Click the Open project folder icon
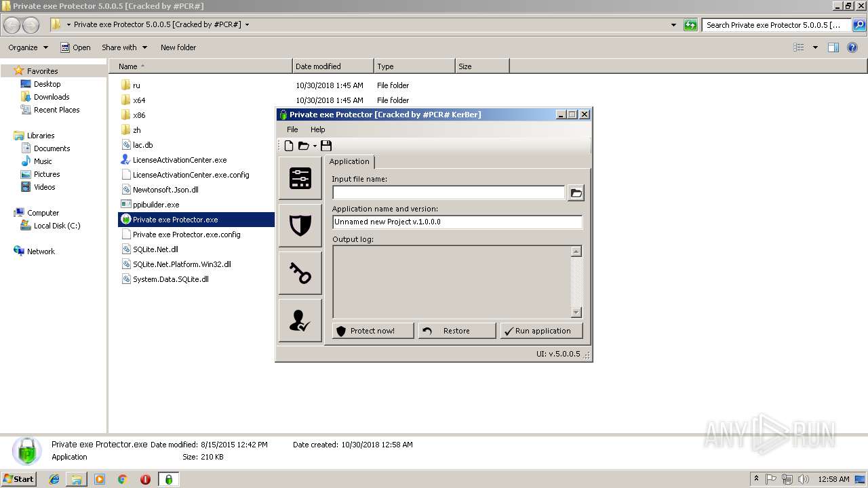This screenshot has width=868, height=488. (304, 146)
